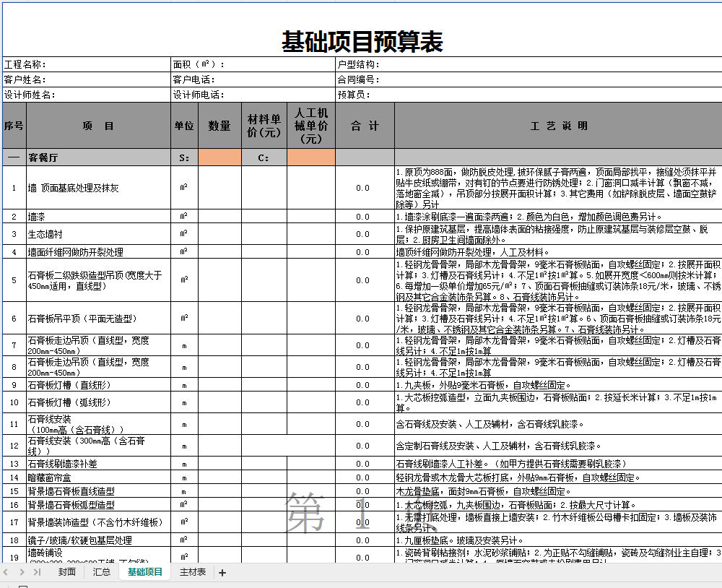722x588 pixels.
Task: Select the 客餐厅 section cell
Action: tap(98, 157)
